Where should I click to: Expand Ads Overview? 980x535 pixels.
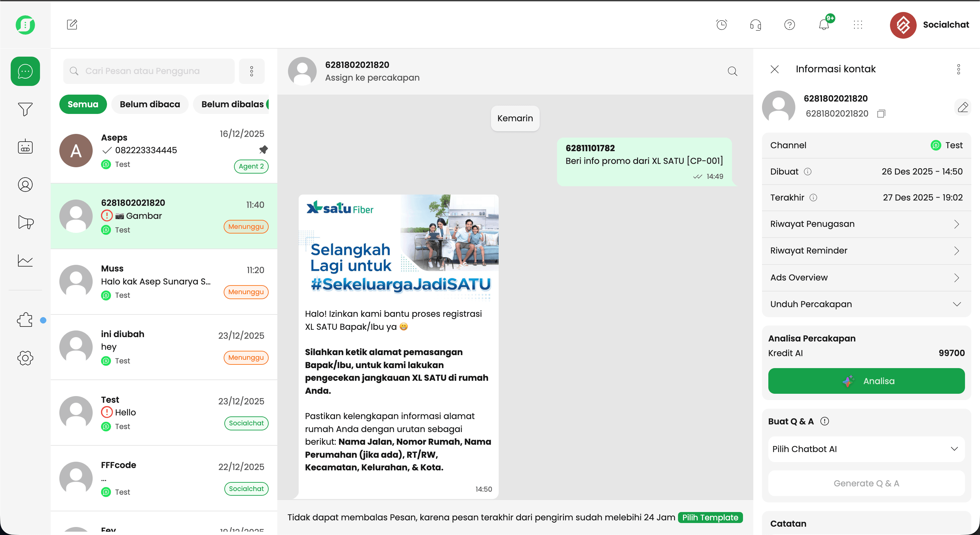pos(866,277)
